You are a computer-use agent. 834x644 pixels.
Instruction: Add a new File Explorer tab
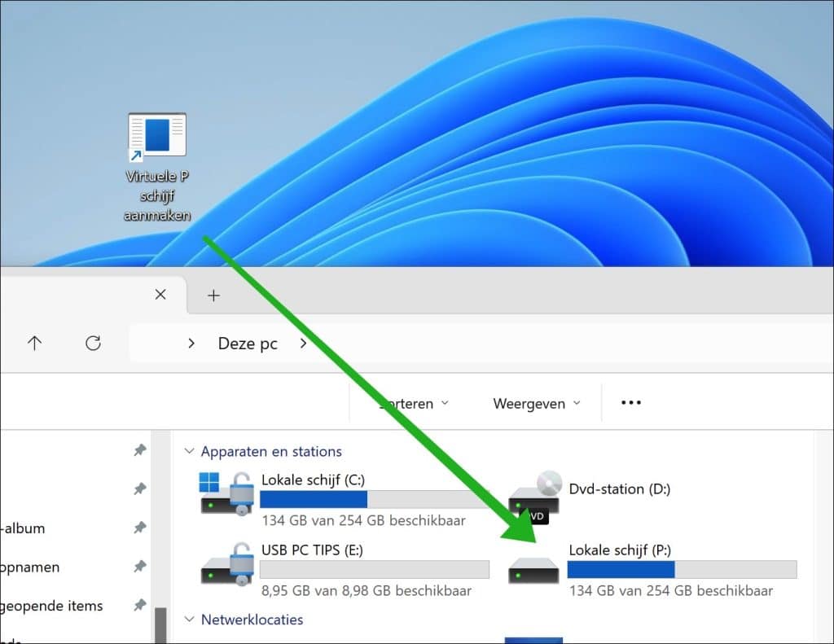[213, 296]
